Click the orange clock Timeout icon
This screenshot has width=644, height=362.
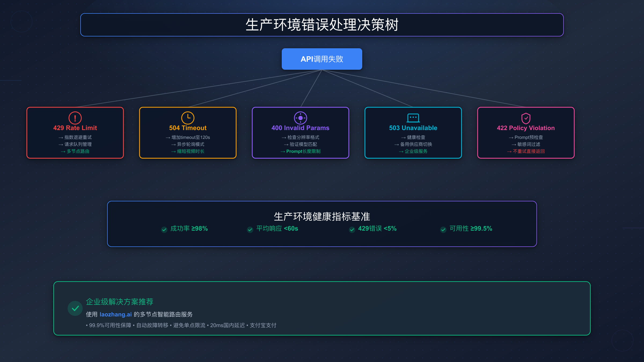pos(188,118)
